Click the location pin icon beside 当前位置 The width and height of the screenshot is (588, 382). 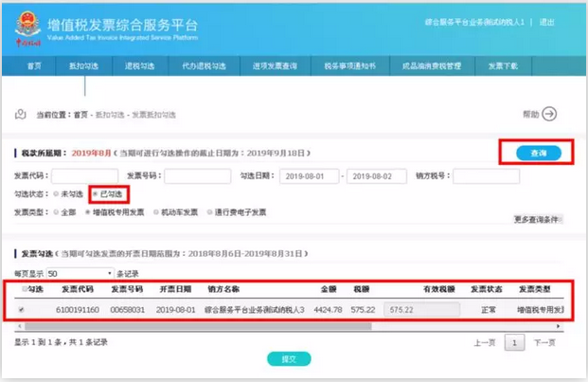20,114
